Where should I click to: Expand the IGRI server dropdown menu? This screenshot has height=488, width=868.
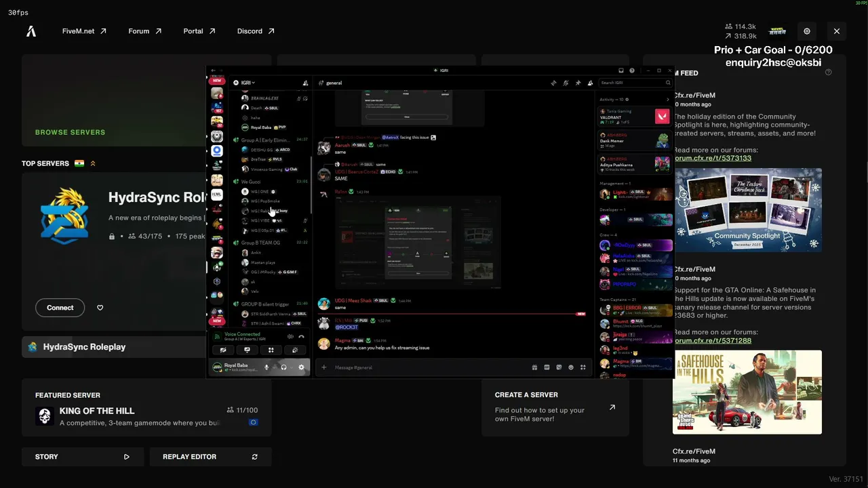tap(244, 83)
